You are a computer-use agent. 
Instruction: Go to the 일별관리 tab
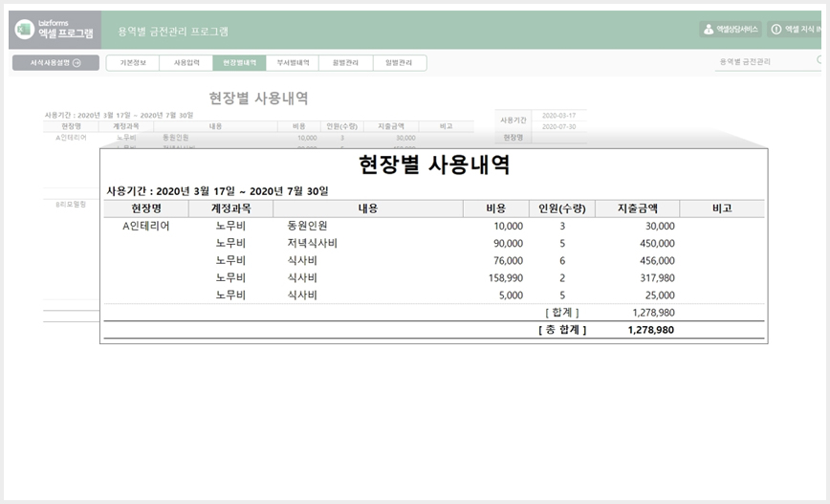tap(399, 62)
